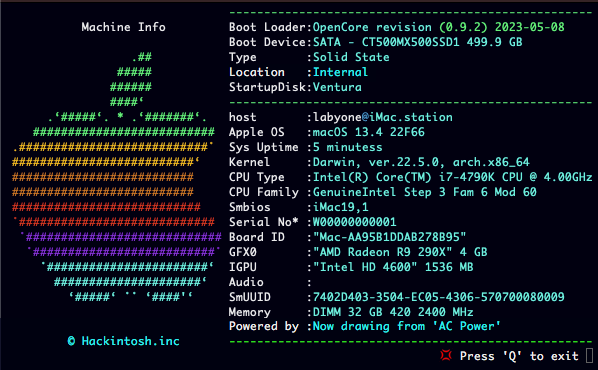Click the 'Boot Loader:' label

[271, 27]
